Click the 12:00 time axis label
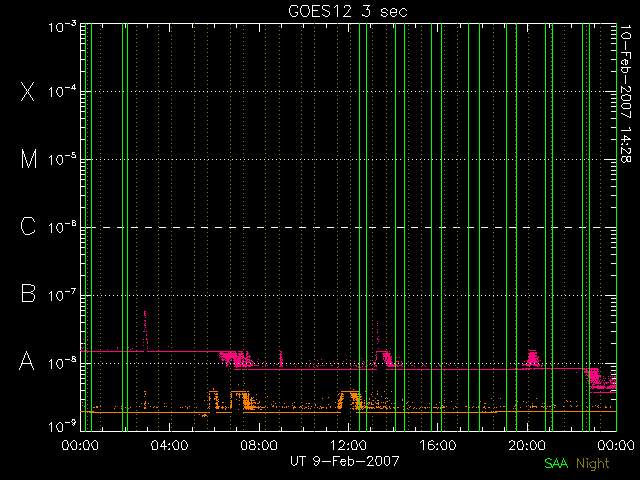This screenshot has width=640, height=480. [348, 444]
